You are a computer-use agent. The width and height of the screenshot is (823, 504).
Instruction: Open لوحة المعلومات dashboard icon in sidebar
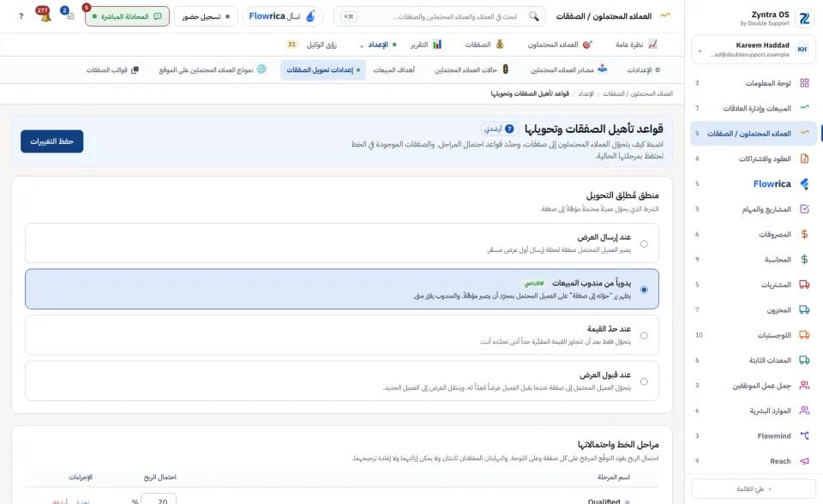(x=804, y=83)
